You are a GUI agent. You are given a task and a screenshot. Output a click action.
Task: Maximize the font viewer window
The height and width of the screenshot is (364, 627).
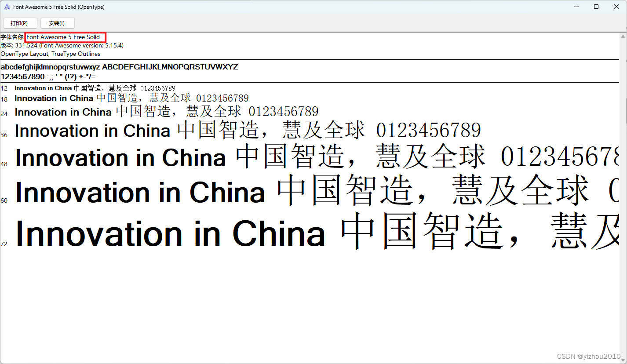596,7
